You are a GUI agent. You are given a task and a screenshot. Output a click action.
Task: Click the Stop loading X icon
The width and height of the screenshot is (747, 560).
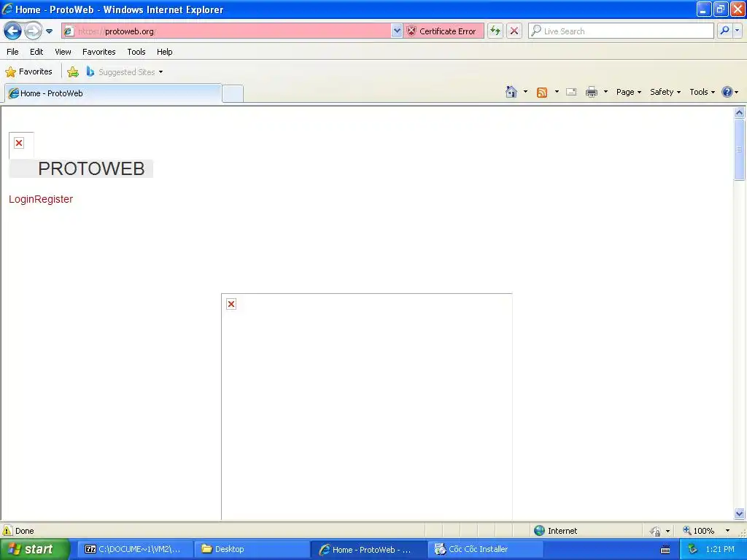click(514, 31)
